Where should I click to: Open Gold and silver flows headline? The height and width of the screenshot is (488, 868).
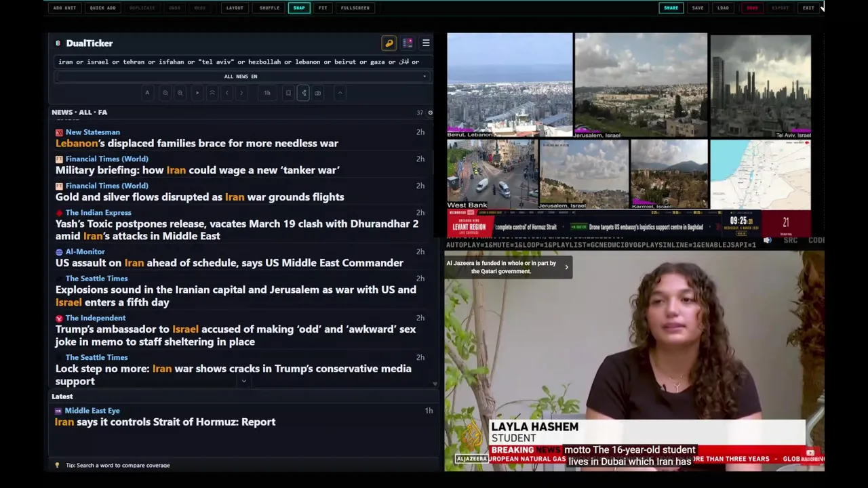tap(199, 197)
